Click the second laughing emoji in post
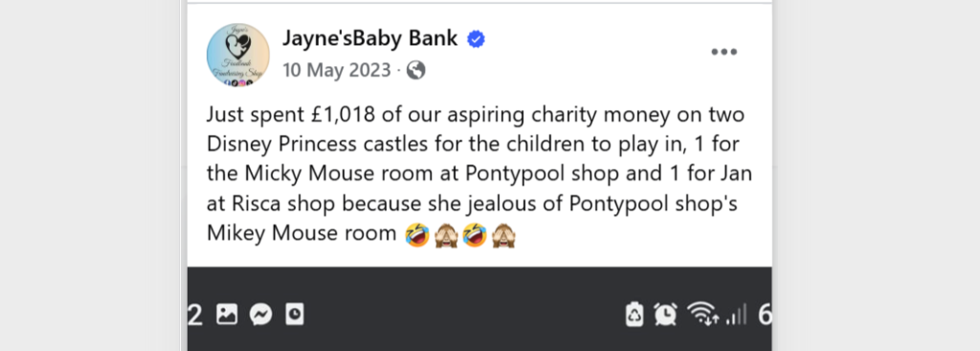The width and height of the screenshot is (980, 351). [475, 235]
